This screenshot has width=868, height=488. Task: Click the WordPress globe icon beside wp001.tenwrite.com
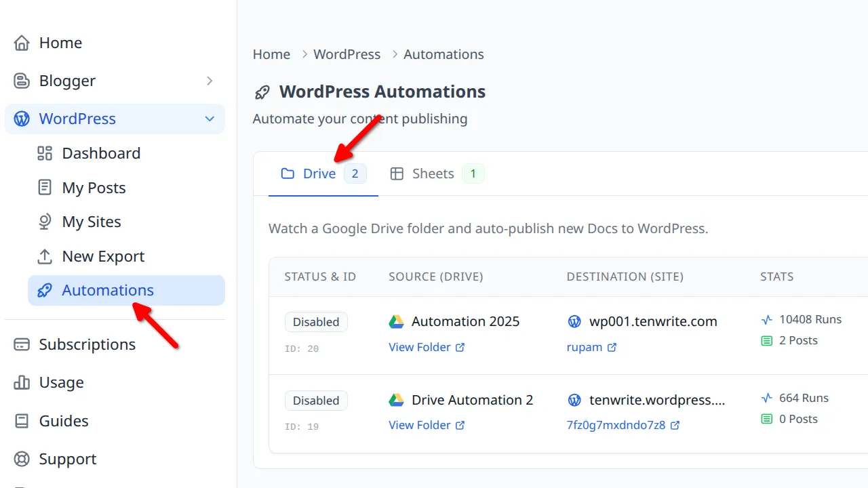[574, 321]
